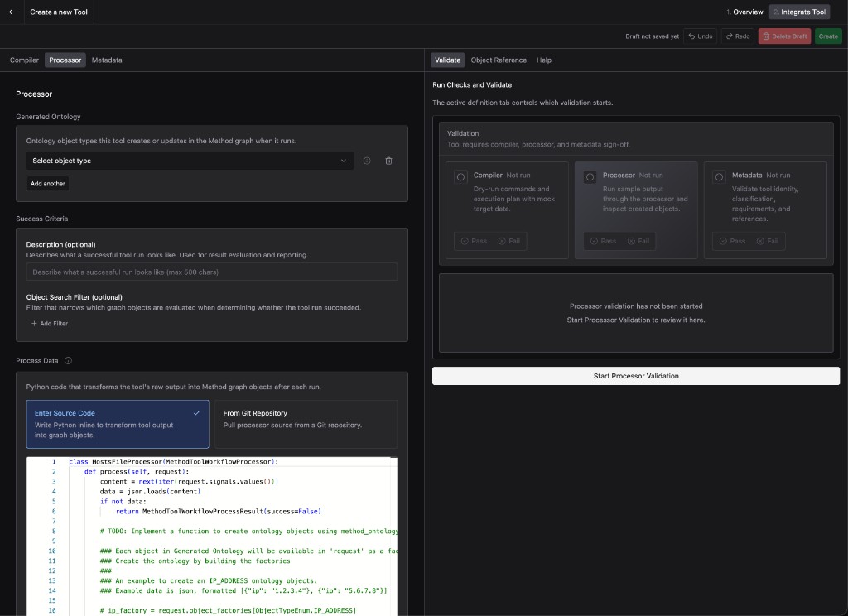
Task: Click the Redo button
Action: click(x=738, y=36)
